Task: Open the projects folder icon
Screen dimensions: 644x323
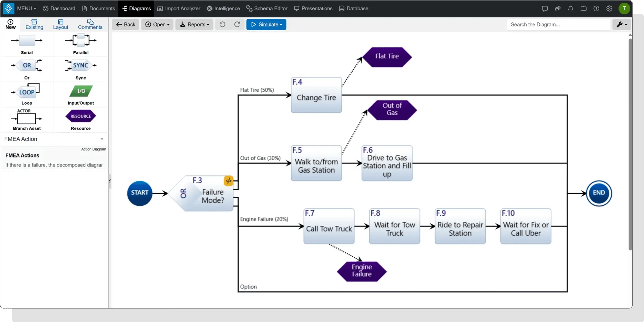Action: point(584,9)
